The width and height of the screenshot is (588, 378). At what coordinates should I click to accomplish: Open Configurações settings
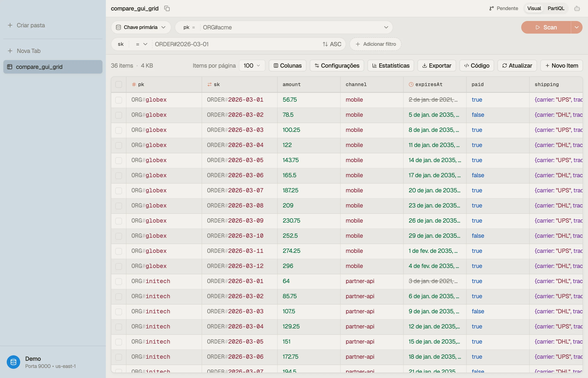coord(337,66)
